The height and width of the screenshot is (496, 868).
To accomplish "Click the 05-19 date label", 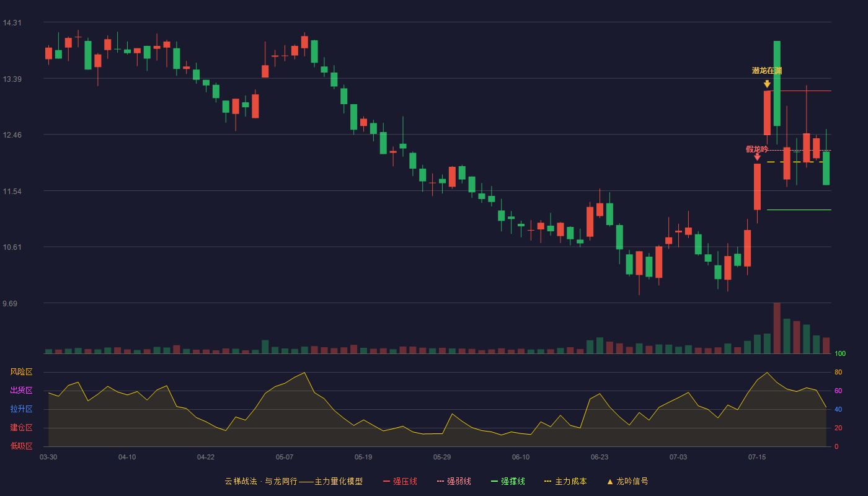I will point(363,457).
